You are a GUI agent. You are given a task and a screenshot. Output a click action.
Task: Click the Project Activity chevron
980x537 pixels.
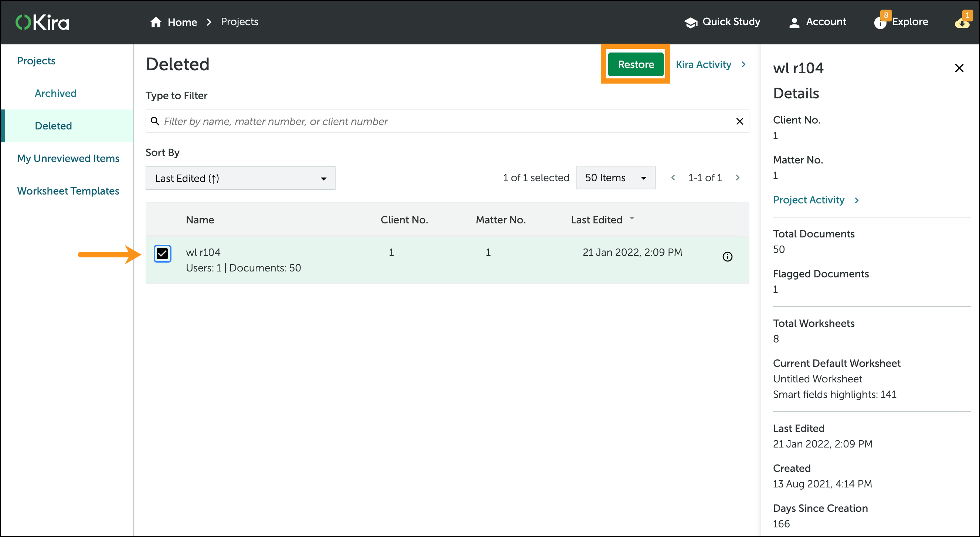(857, 200)
